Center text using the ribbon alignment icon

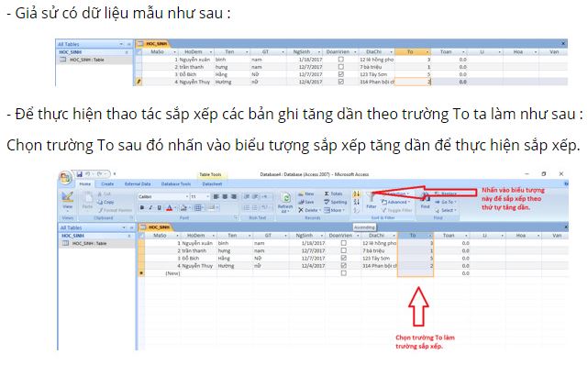pos(225,196)
